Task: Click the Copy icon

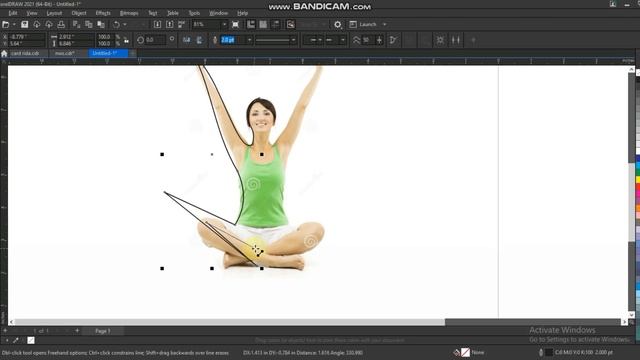Action: pos(89,24)
